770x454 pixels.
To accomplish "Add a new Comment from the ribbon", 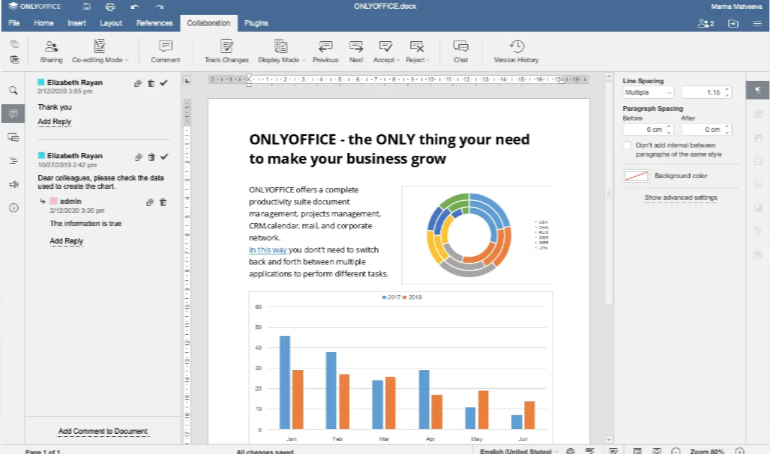I will pos(165,52).
